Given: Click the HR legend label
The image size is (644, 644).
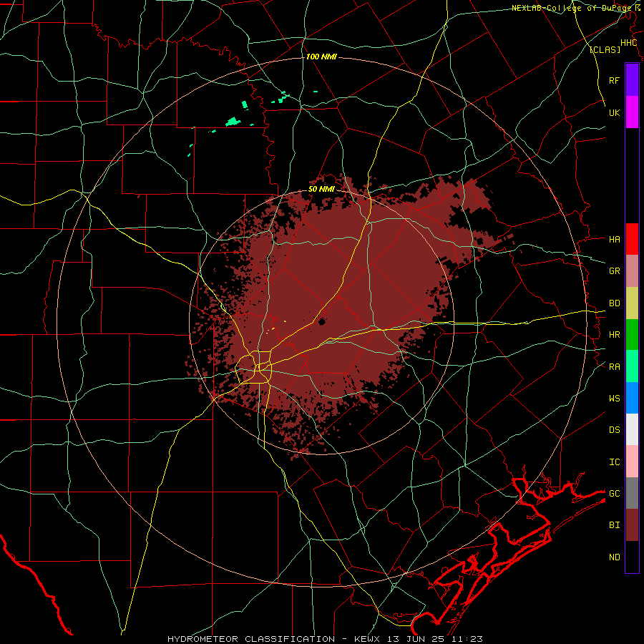Looking at the screenshot, I should (614, 335).
